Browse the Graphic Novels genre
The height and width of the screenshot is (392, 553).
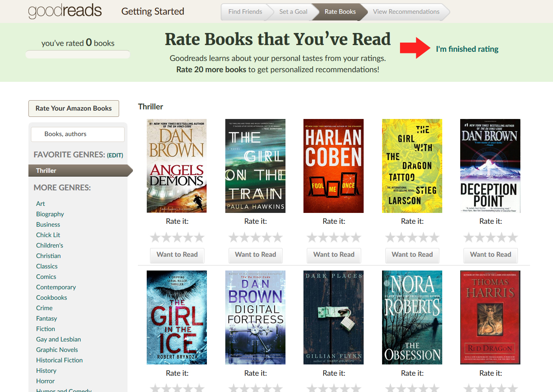(57, 350)
